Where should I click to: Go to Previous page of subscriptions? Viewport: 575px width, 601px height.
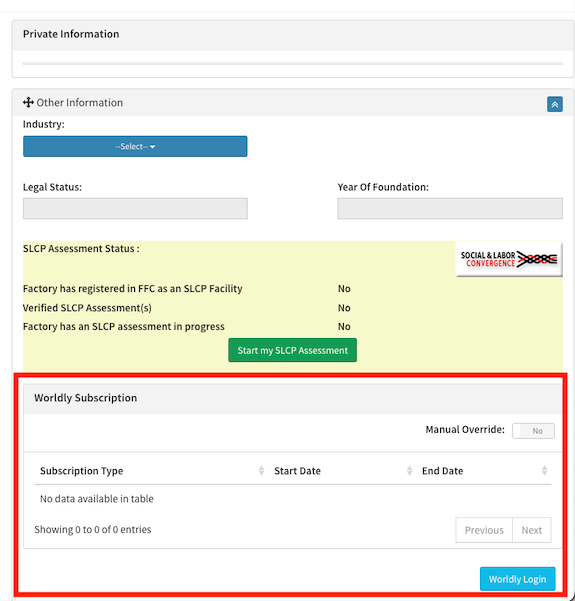[x=484, y=530]
